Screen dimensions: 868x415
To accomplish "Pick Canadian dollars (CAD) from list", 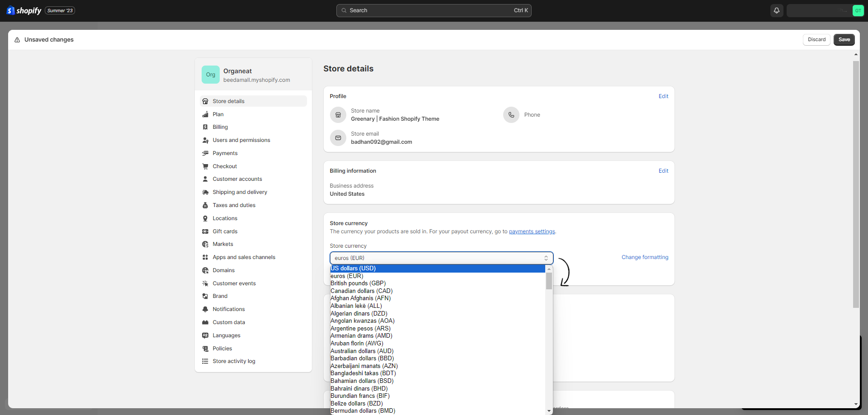I will tap(438, 291).
